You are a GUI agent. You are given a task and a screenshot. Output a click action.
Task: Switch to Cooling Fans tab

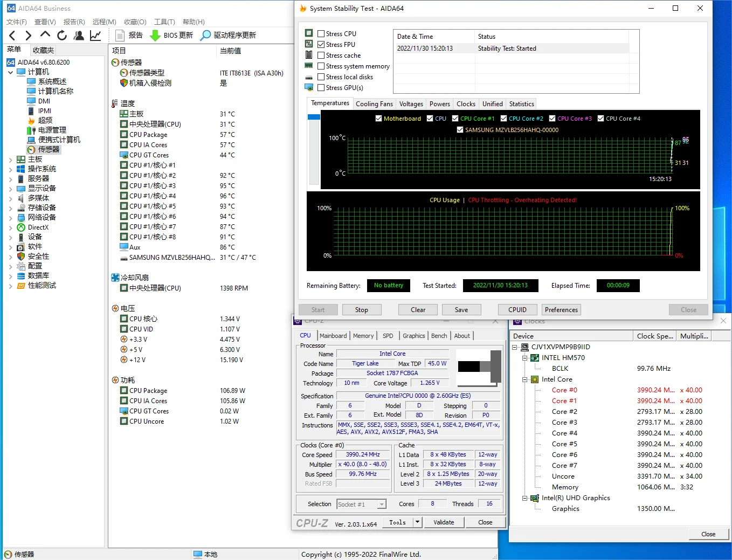coord(374,104)
